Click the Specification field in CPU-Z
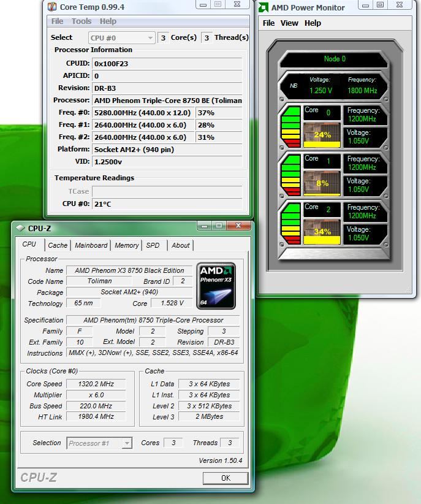 coord(153,320)
